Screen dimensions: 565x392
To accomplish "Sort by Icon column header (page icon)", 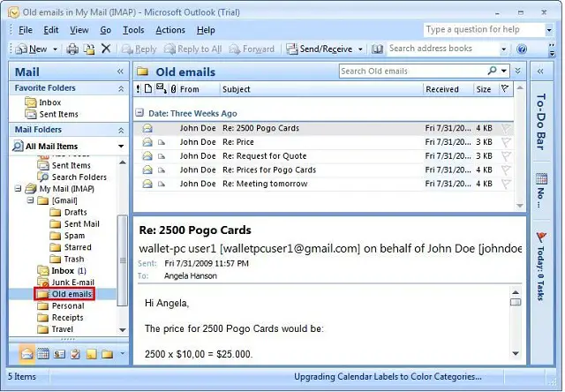I will (x=147, y=88).
